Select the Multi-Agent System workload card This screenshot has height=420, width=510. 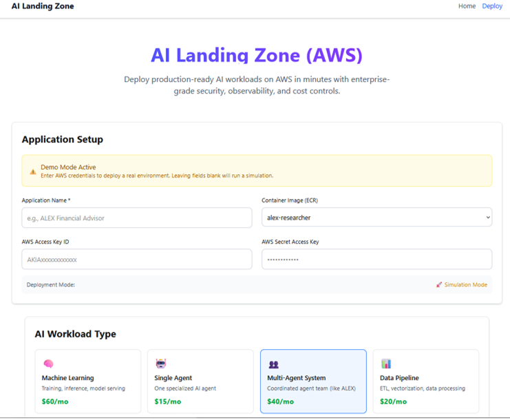point(313,381)
